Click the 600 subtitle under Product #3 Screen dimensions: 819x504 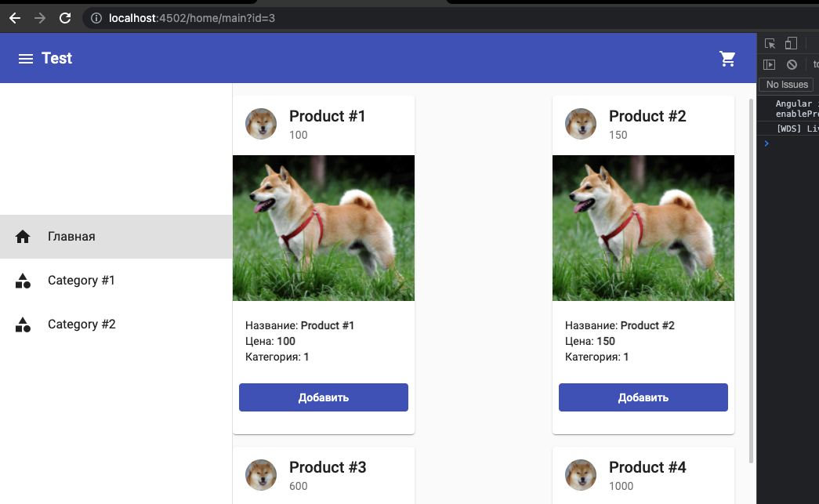point(299,486)
